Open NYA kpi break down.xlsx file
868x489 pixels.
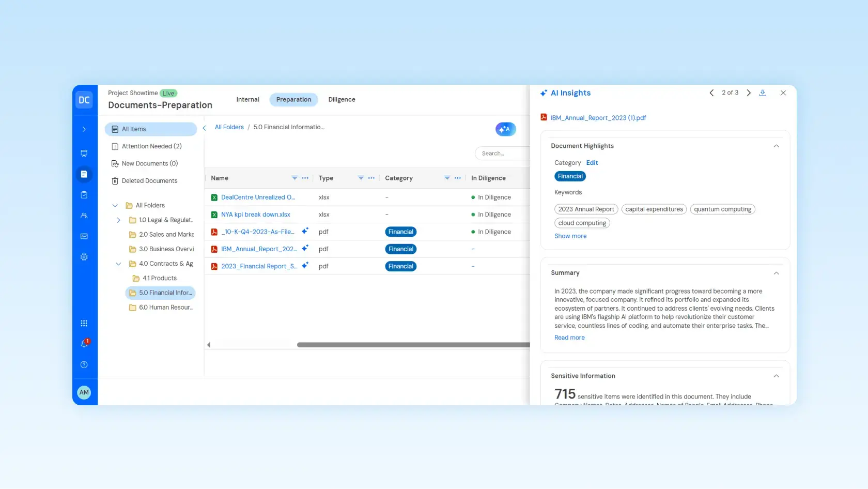click(256, 215)
